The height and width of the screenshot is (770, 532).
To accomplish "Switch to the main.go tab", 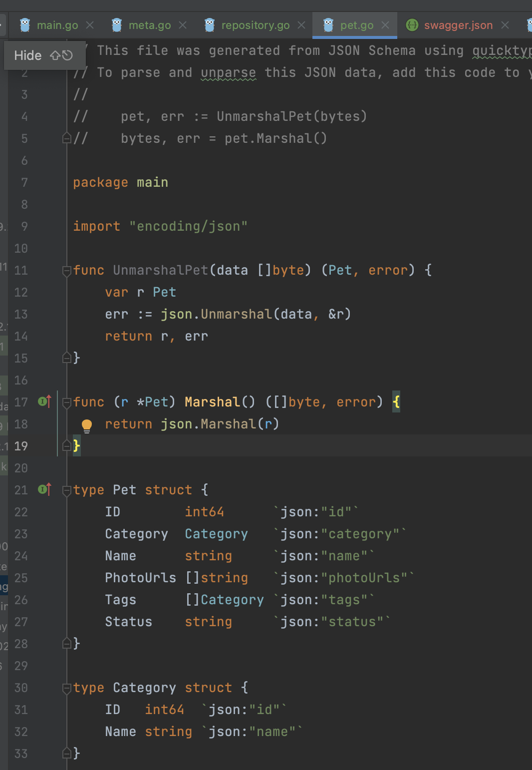I will click(57, 25).
